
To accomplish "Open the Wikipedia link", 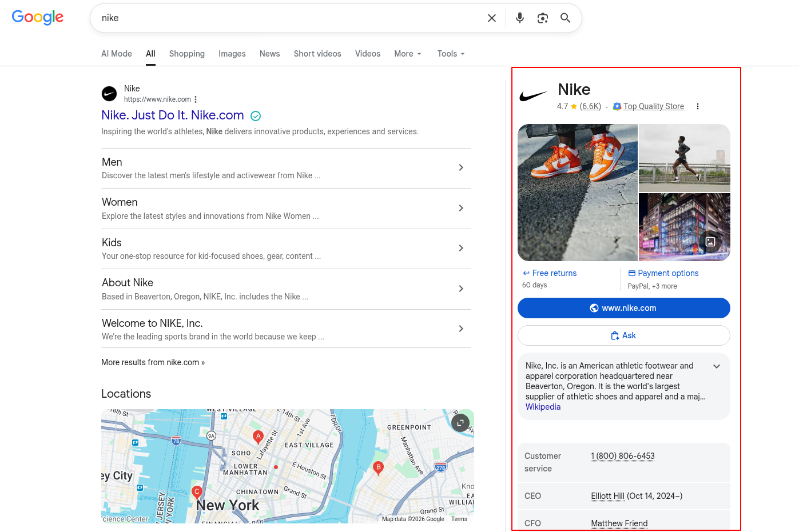I will [x=543, y=407].
